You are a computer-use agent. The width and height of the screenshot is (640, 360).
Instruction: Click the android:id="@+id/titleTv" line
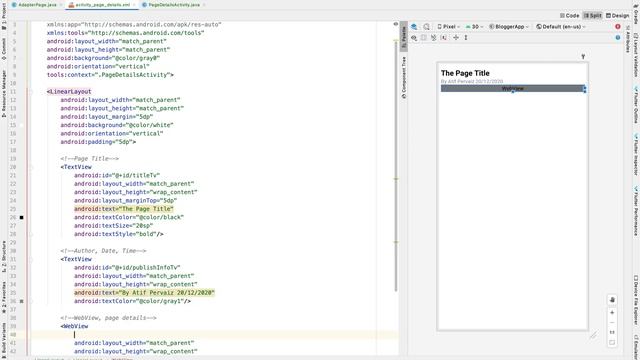pyautogui.click(x=117, y=176)
